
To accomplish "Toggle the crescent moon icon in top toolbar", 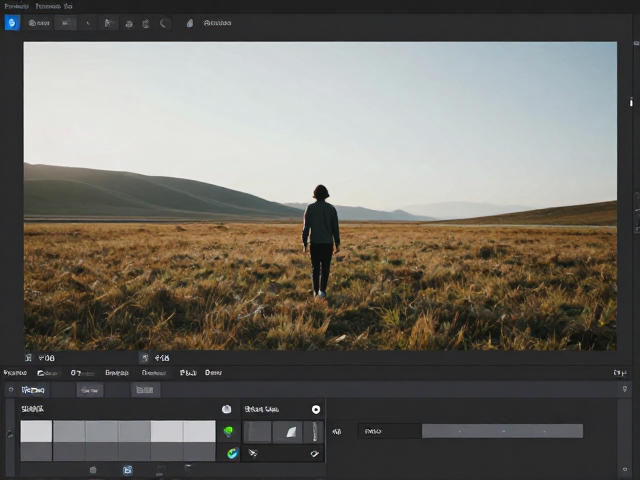I will [164, 23].
